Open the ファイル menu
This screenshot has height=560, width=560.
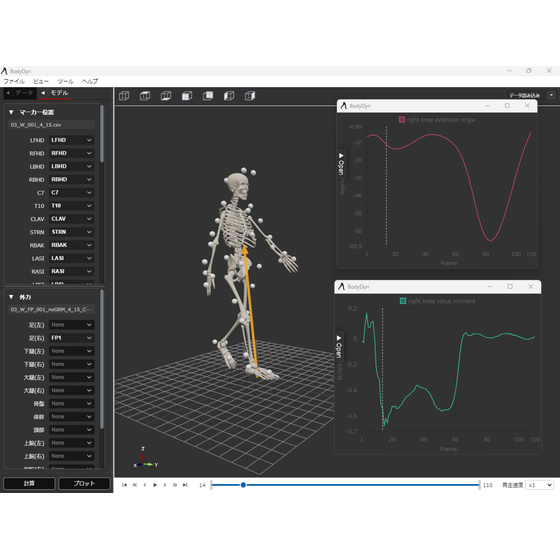pyautogui.click(x=14, y=81)
